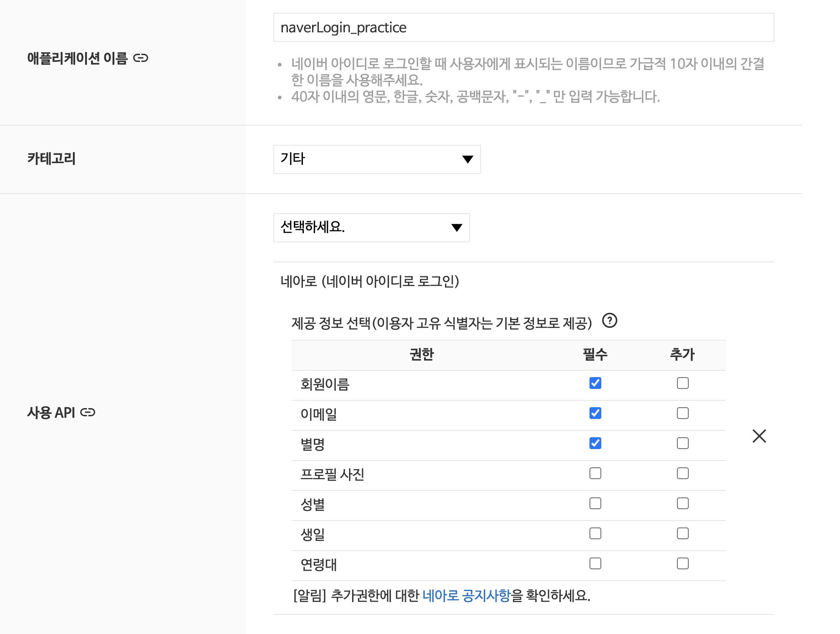This screenshot has height=634, width=840.
Task: Click the link icon beside 사용 API
Action: (87, 413)
